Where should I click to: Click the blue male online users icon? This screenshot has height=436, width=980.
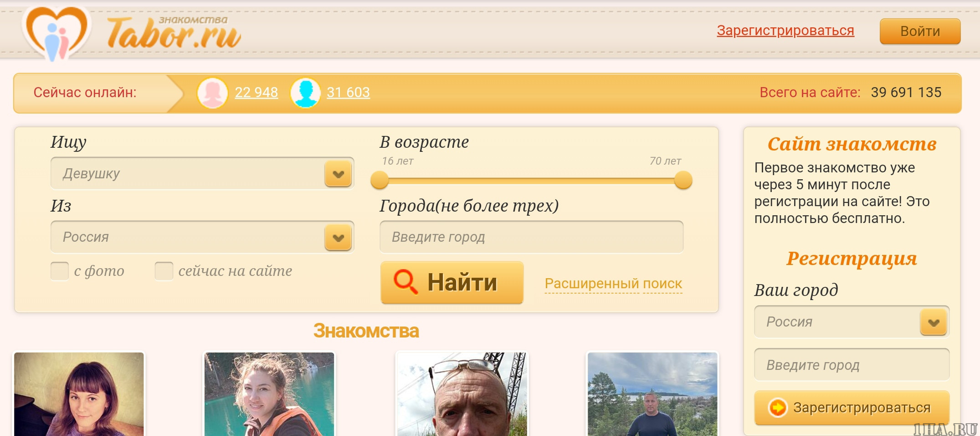click(x=305, y=93)
